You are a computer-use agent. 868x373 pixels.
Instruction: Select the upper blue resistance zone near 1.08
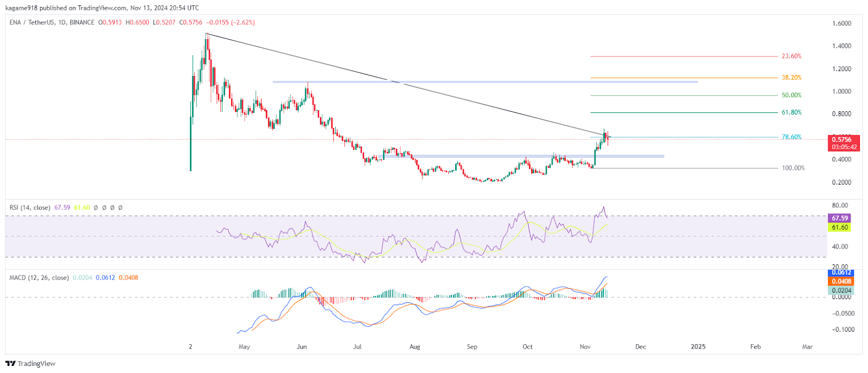coord(485,82)
